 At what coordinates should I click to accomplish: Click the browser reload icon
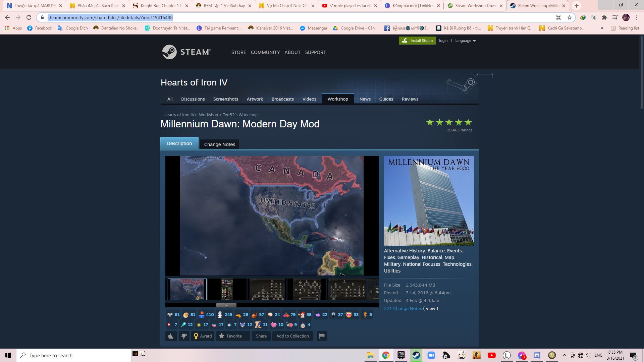click(x=29, y=17)
